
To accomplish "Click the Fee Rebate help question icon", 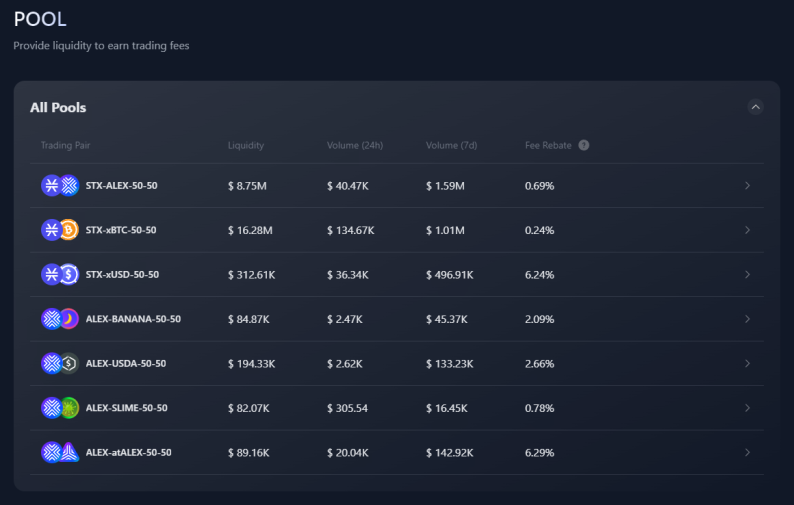I will 583,145.
